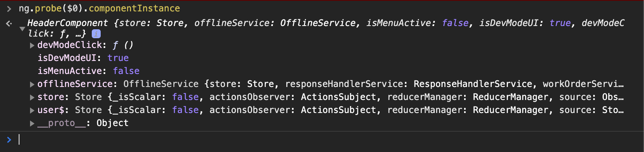
Task: Expand the __proto__ Object entry
Action: pos(32,123)
